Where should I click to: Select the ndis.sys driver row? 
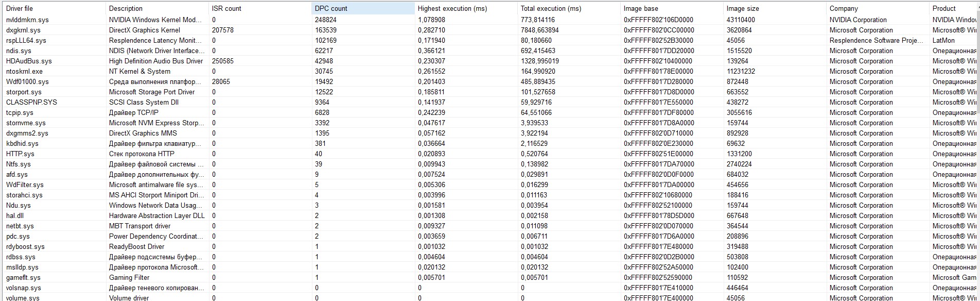19,51
